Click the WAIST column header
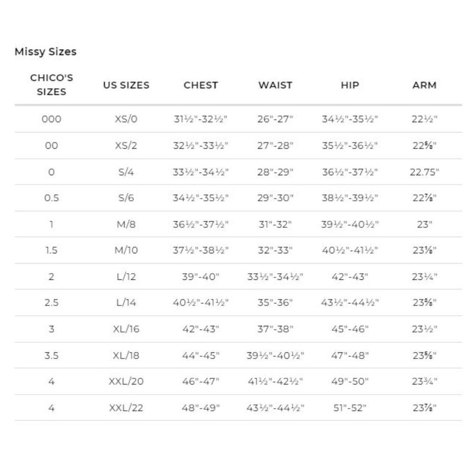The width and height of the screenshot is (476, 476). pos(275,85)
